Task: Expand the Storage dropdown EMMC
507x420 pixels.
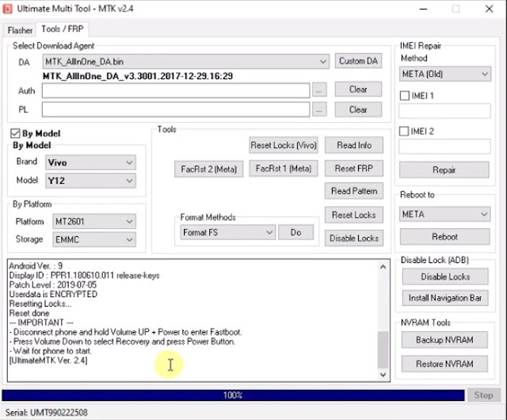Action: click(x=94, y=239)
